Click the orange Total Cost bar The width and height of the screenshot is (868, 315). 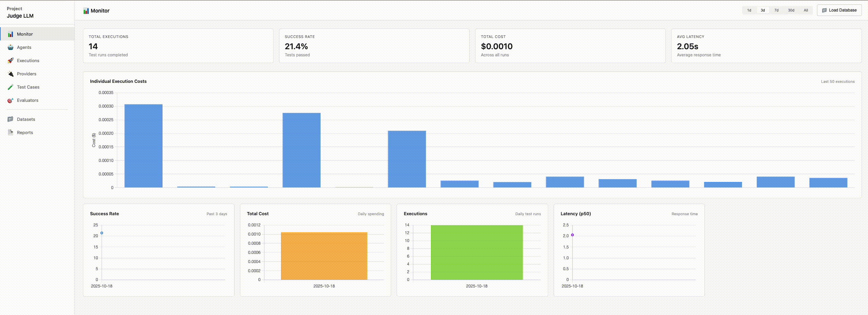pos(324,256)
